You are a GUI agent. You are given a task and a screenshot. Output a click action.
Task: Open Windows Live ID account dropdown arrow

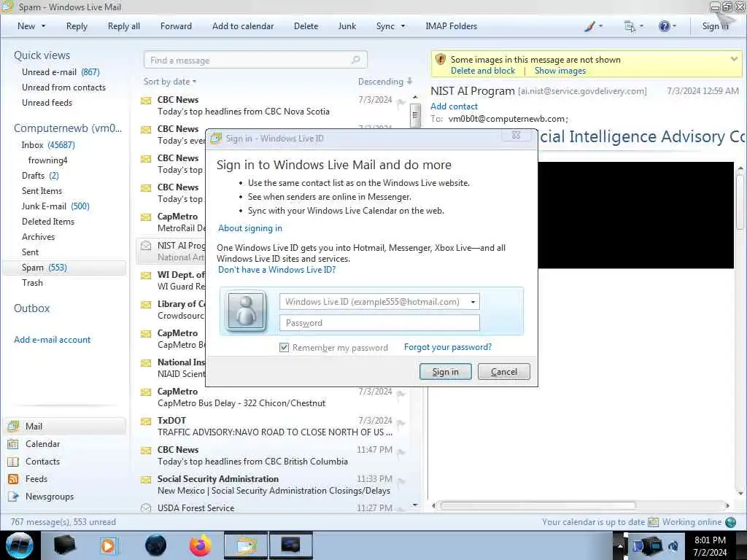point(473,302)
